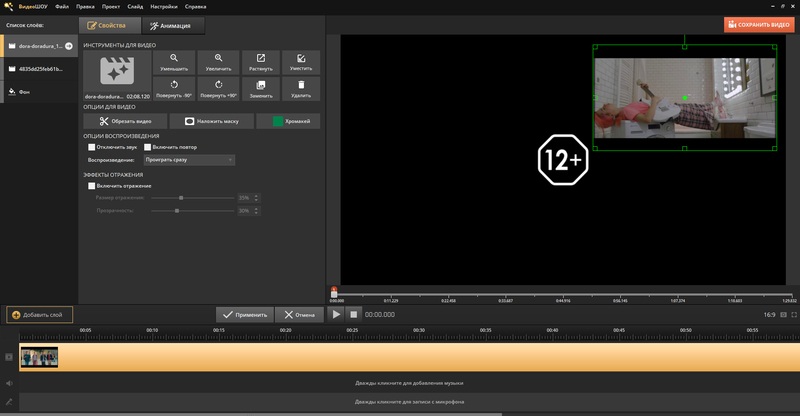Click the Заменить replace video icon
800x416 pixels.
pyautogui.click(x=260, y=89)
